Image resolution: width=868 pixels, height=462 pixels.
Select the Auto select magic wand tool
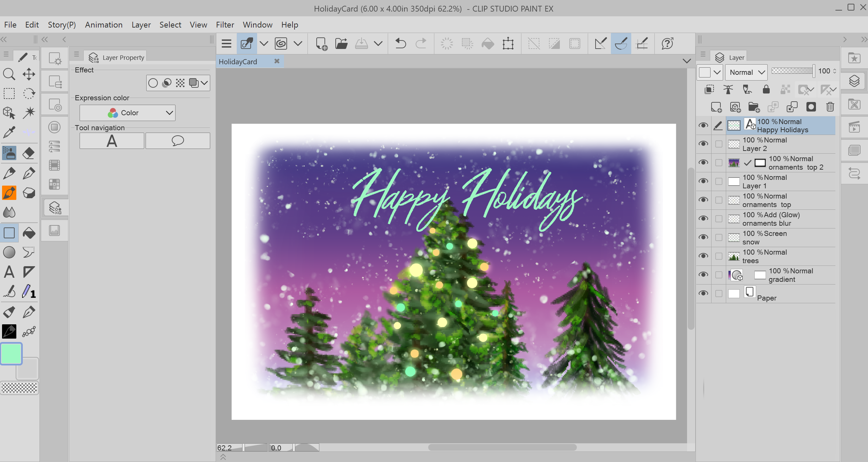[29, 113]
